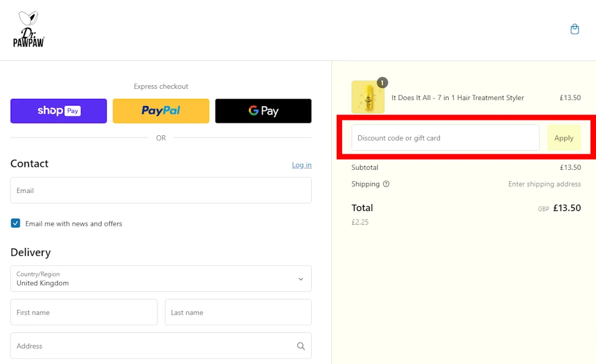Focus the Email input field
This screenshot has width=596, height=364.
click(x=161, y=191)
